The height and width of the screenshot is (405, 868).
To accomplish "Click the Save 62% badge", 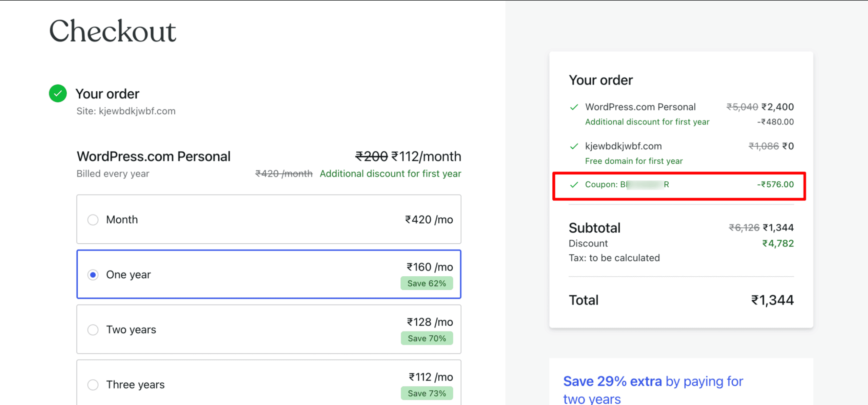I will pyautogui.click(x=427, y=283).
